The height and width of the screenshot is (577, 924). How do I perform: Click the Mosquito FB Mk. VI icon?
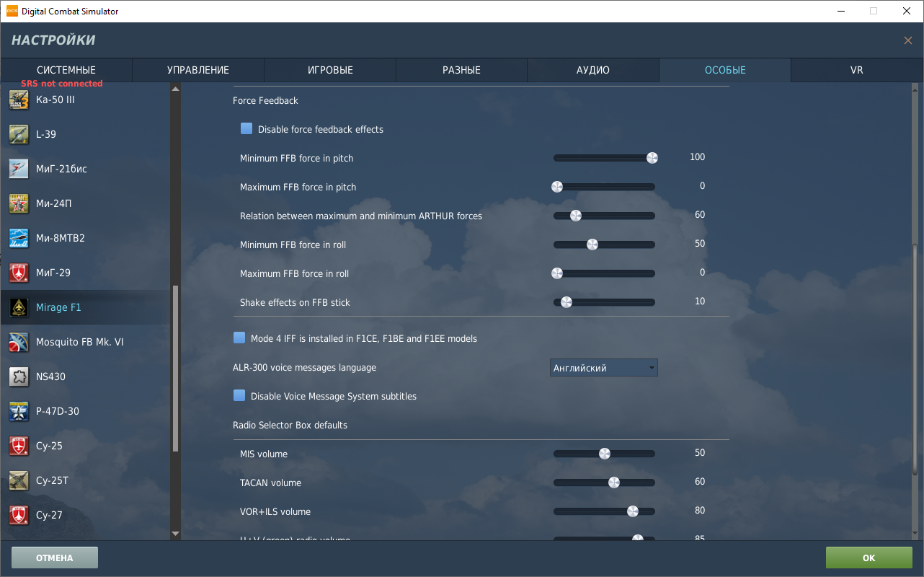pos(19,342)
